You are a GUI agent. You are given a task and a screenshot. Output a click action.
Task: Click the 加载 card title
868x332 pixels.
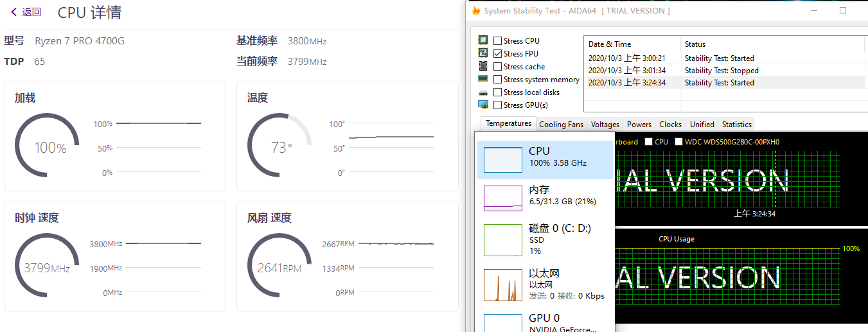pos(25,98)
